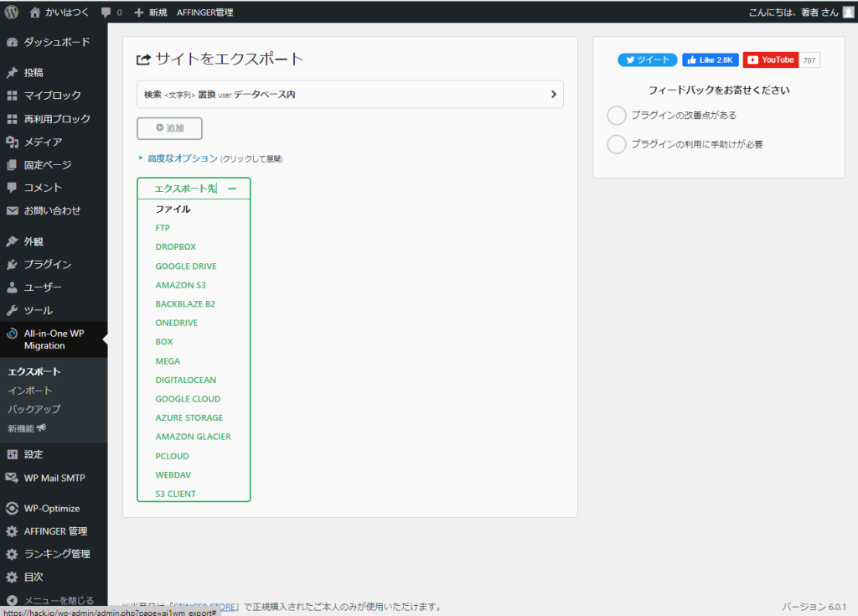Click the person icon next to ユーザー
The image size is (858, 616).
click(12, 287)
